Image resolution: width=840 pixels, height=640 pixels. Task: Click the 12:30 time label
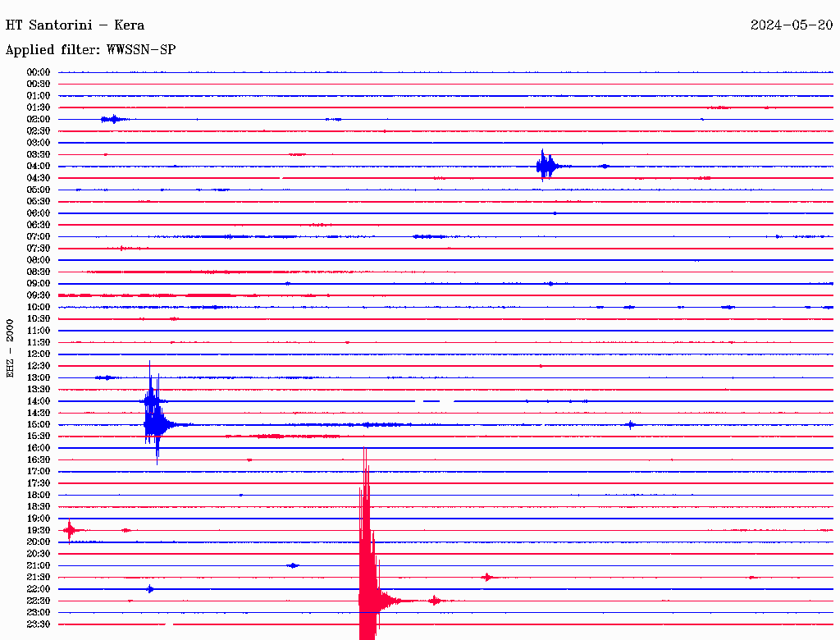point(39,366)
